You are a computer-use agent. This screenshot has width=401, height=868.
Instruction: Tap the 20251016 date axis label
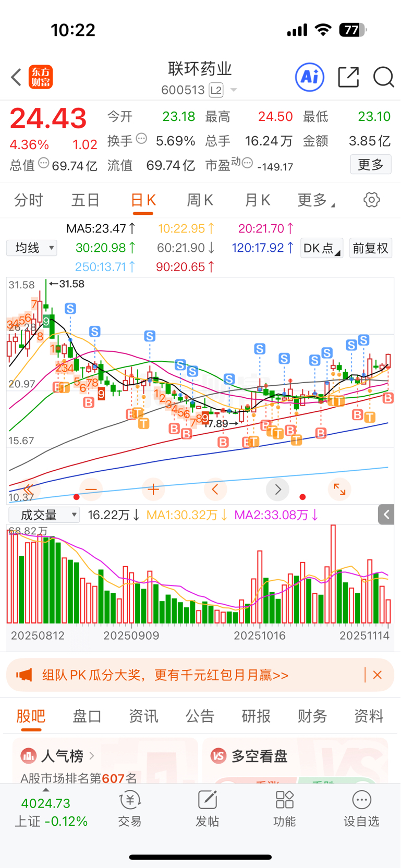[x=260, y=635]
